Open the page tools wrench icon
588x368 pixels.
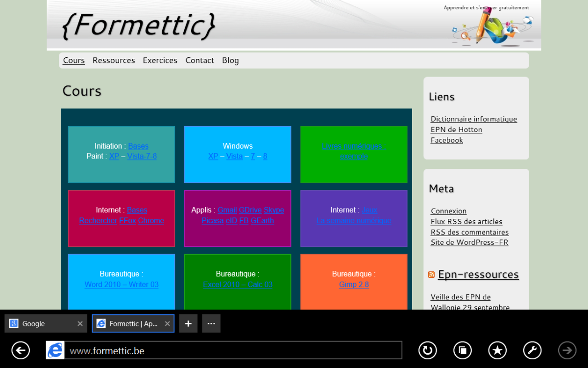coord(532,350)
